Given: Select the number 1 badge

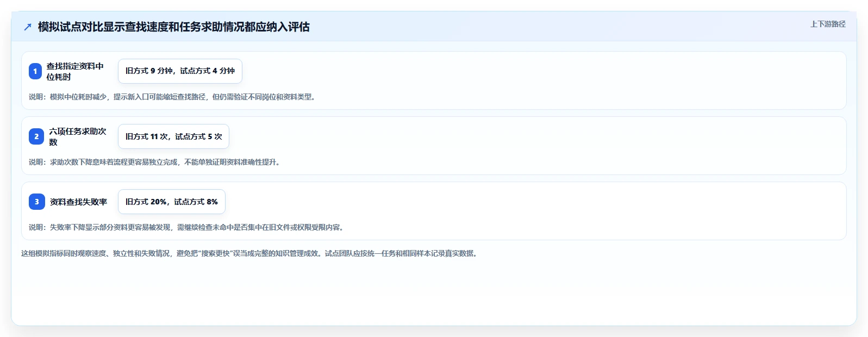Looking at the screenshot, I should click(35, 71).
